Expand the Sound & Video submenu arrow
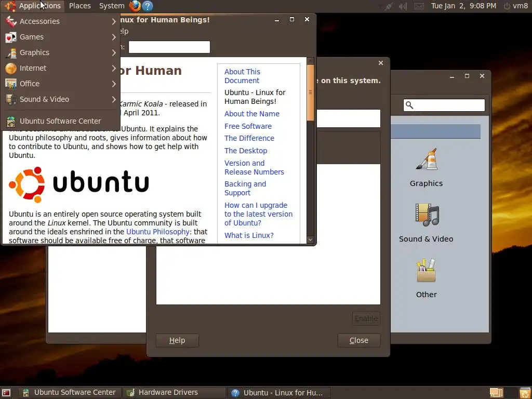 (114, 99)
